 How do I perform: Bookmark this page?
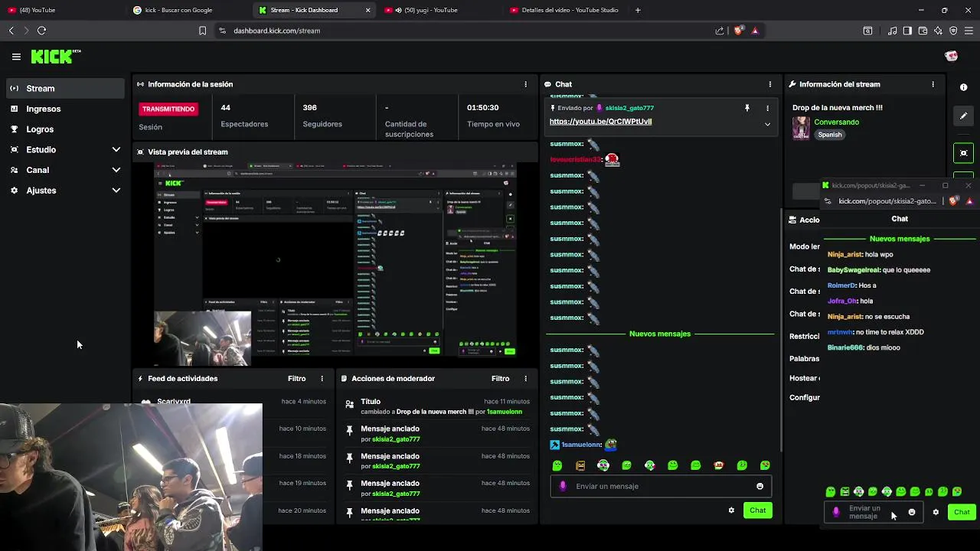pyautogui.click(x=202, y=31)
